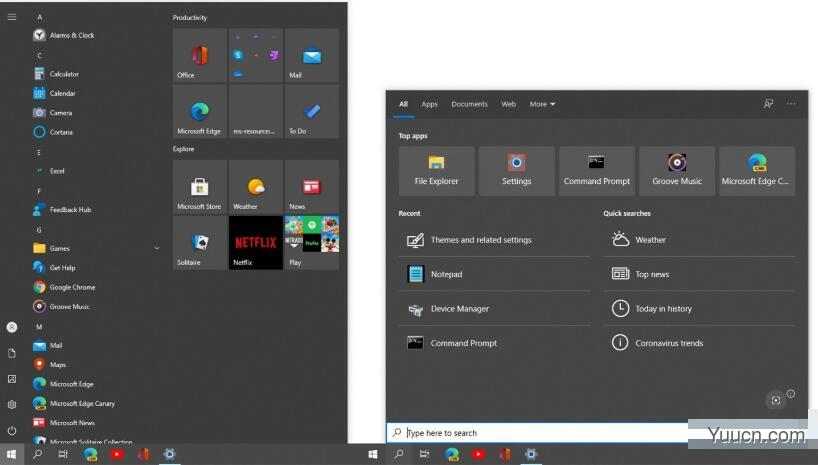Click the Office tile in Productivity
Image resolution: width=818 pixels, height=465 pixels.
point(200,55)
